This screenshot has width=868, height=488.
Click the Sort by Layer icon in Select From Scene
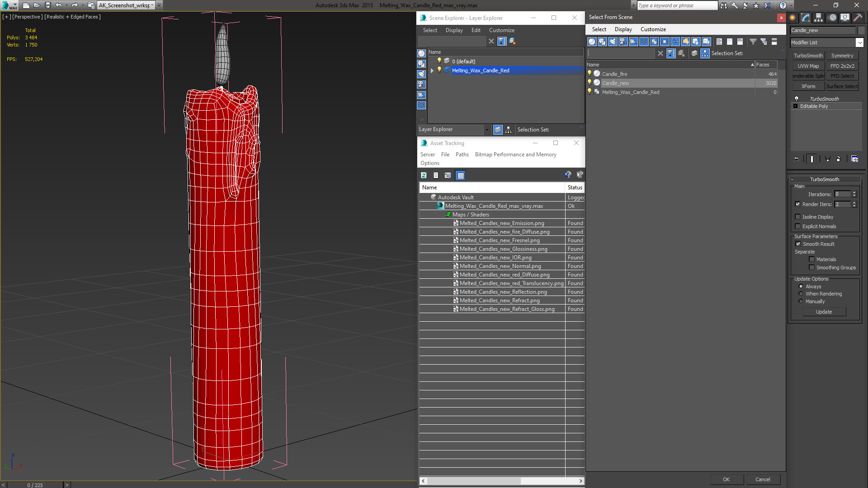pyautogui.click(x=694, y=53)
